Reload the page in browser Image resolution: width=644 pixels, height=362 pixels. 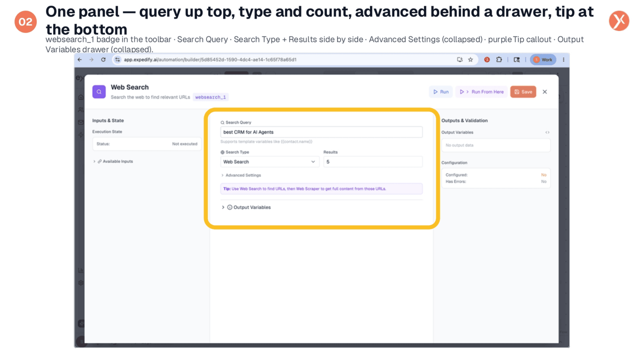click(103, 60)
